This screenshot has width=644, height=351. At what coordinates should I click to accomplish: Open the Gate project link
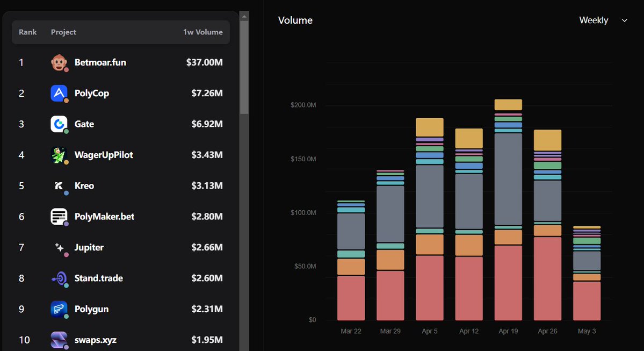84,124
